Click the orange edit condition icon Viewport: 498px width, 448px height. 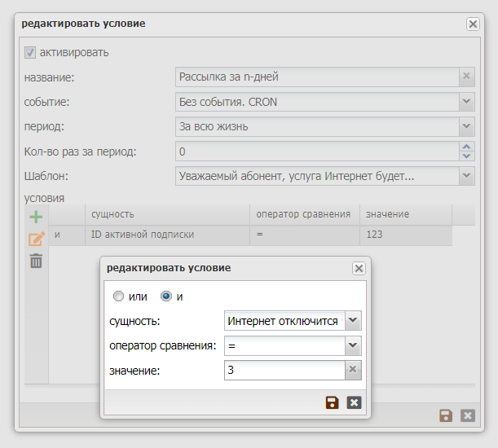click(x=36, y=239)
